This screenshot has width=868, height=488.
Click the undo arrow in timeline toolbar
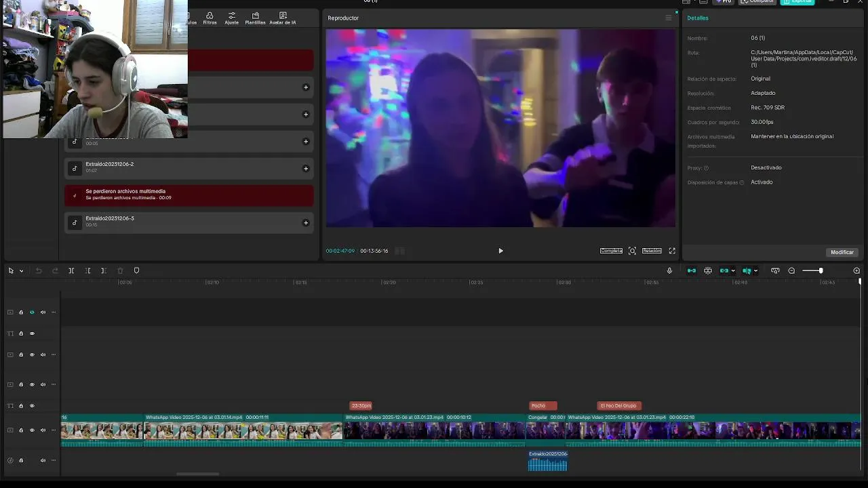click(39, 270)
